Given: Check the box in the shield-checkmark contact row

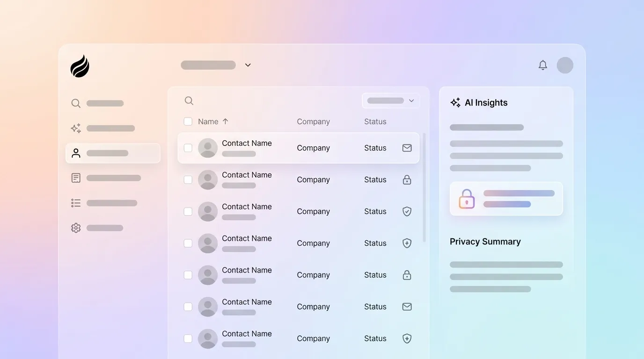Looking at the screenshot, I should coord(188,211).
